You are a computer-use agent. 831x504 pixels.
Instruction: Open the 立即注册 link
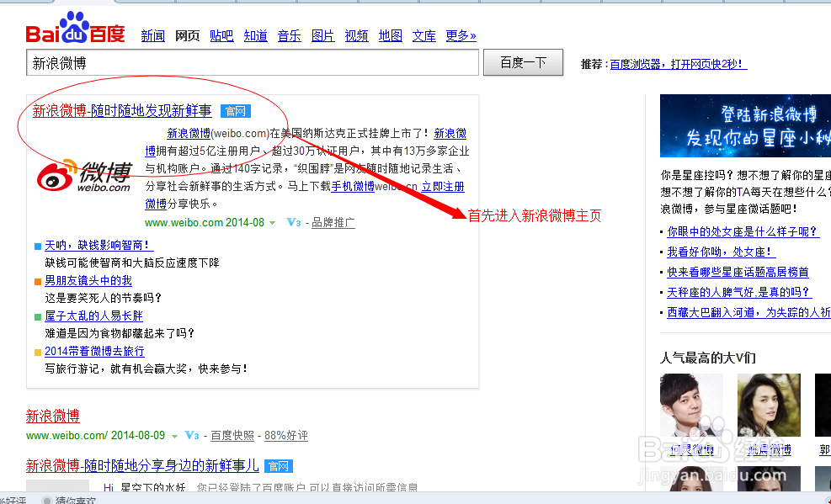443,186
